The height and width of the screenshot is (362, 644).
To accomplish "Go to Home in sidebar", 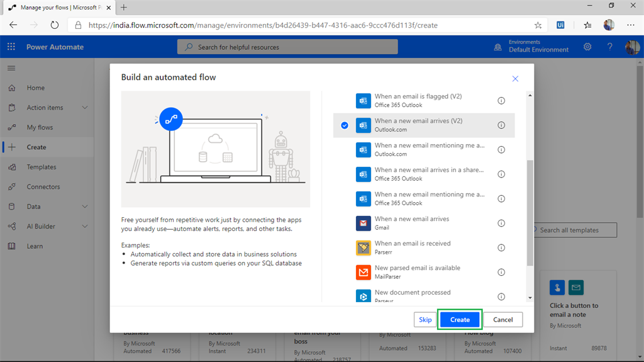I will click(47, 88).
